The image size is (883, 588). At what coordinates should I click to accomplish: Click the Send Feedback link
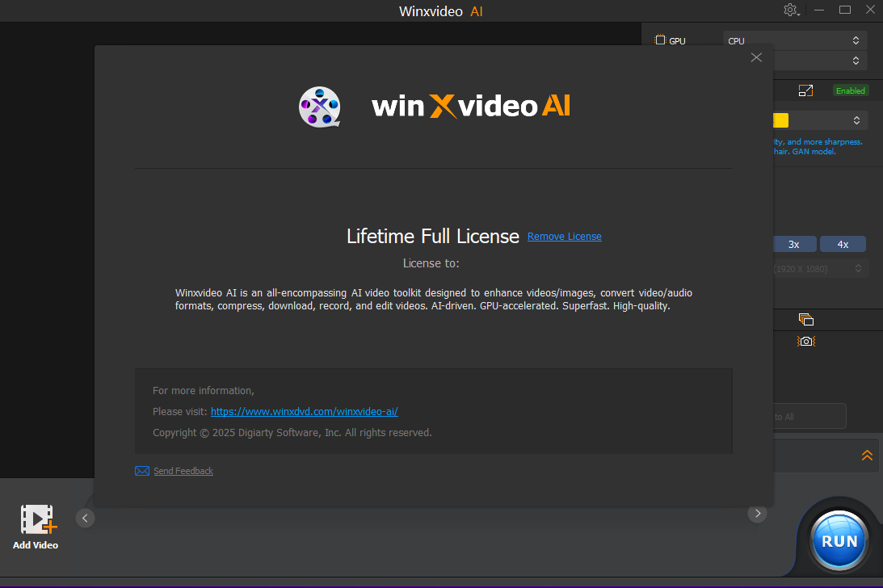tap(183, 471)
